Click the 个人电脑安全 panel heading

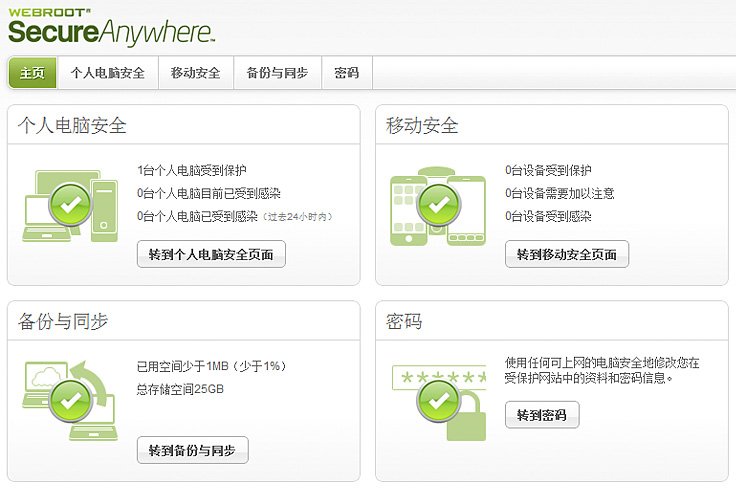[x=72, y=126]
